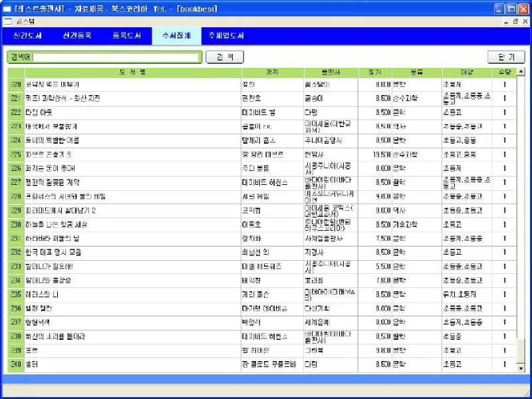Select the book '퀴즈! 과학상식 - 화산·지진'
This screenshot has width=532, height=399.
pyautogui.click(x=132, y=98)
